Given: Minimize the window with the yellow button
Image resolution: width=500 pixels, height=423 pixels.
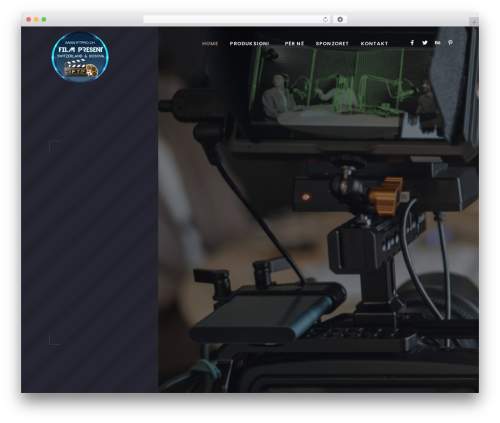Looking at the screenshot, I should (x=36, y=19).
